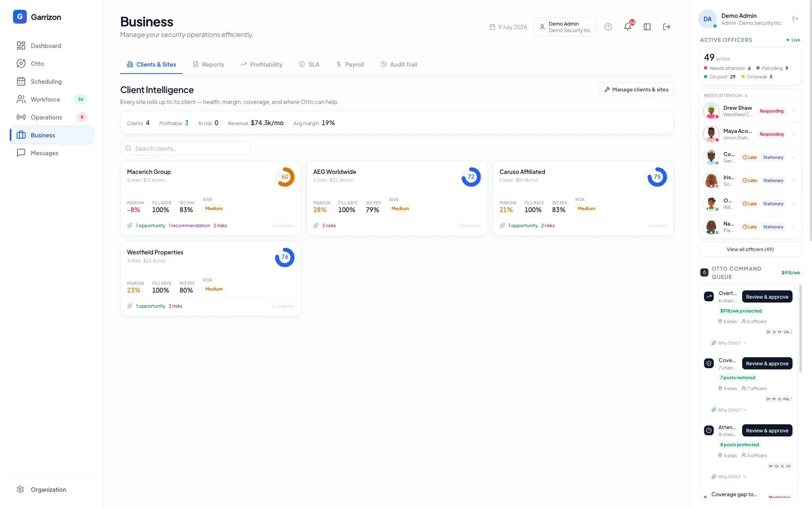This screenshot has width=812, height=508.
Task: Expand Why Otto? under Overt... item
Action: point(729,343)
